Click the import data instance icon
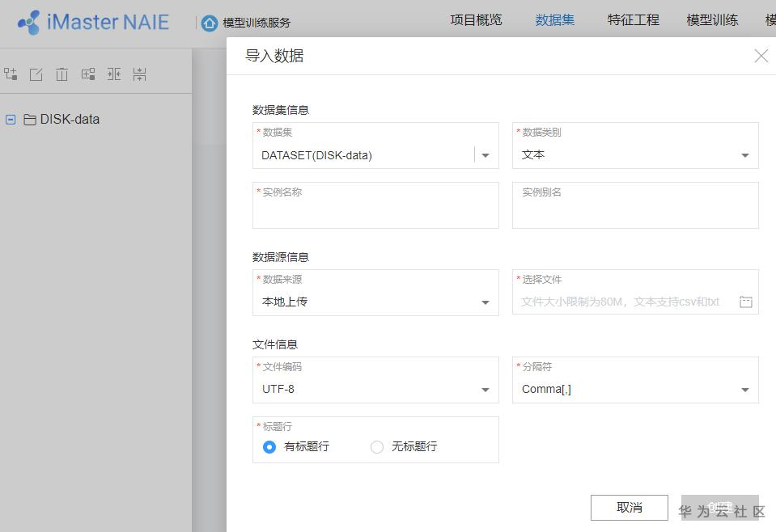The height and width of the screenshot is (532, 776). click(88, 74)
